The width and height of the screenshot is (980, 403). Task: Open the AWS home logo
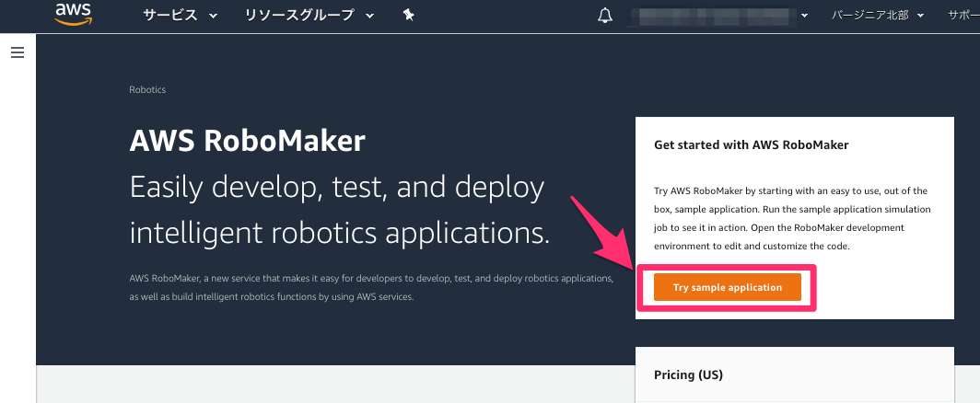[x=73, y=15]
